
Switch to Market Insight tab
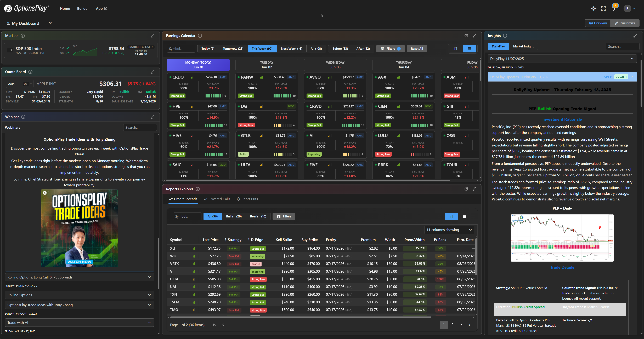tap(523, 46)
